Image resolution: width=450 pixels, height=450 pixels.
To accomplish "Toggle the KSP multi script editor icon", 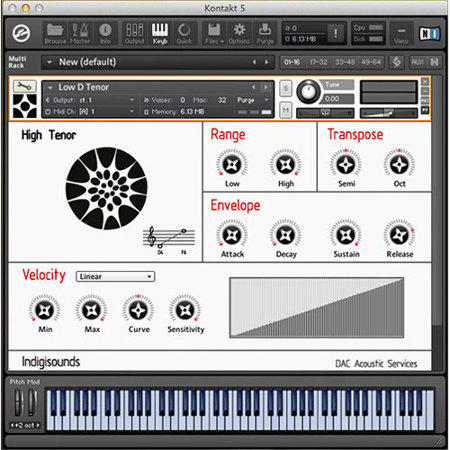I will tap(397, 62).
